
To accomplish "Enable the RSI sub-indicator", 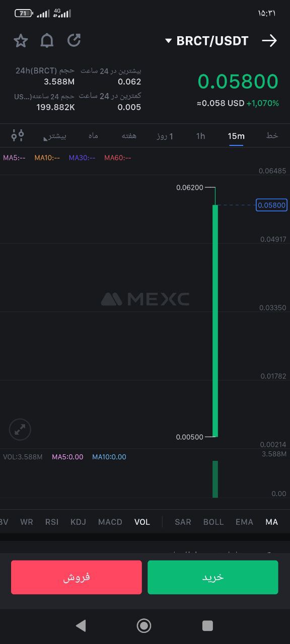I will tap(52, 522).
